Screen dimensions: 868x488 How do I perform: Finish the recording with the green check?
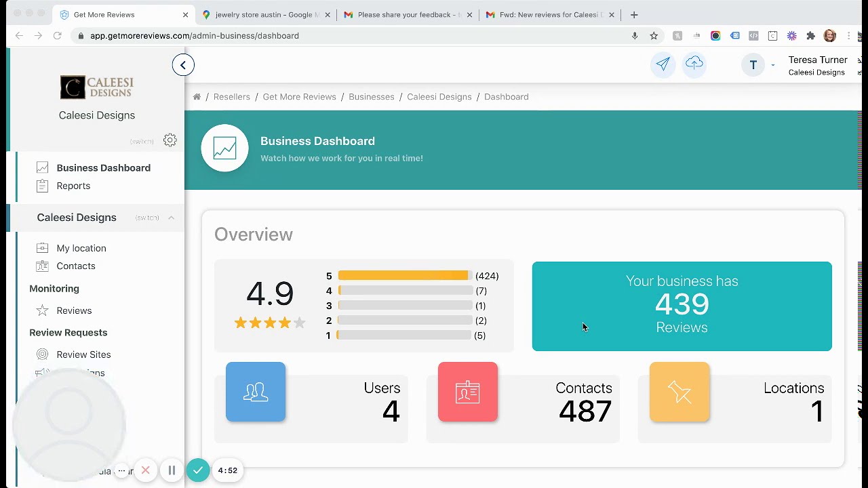click(x=198, y=470)
